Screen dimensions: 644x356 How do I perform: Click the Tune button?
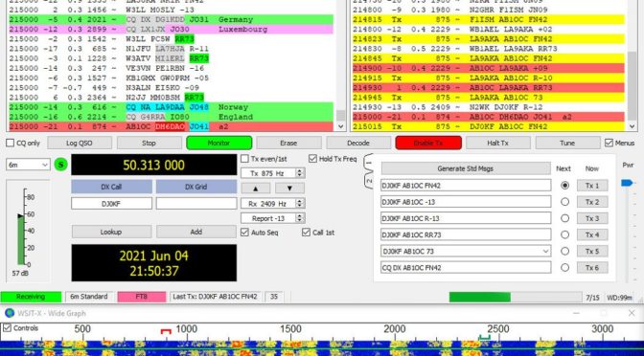tap(567, 144)
